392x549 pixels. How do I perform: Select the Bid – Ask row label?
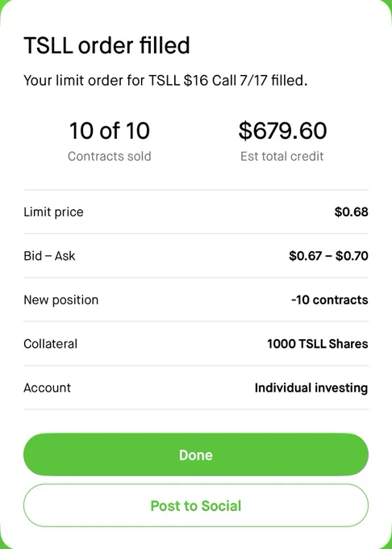click(49, 256)
